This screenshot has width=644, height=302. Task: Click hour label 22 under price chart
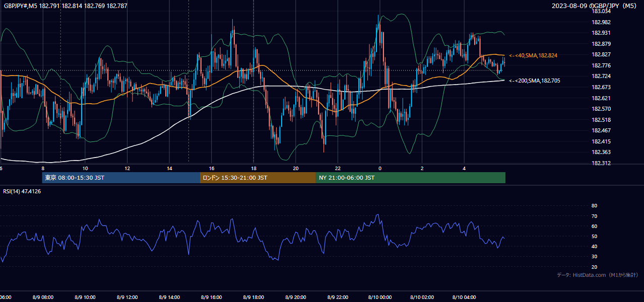click(x=338, y=169)
